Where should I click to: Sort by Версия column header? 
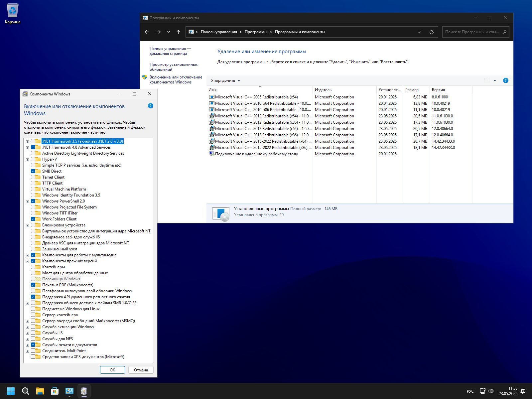tap(451, 90)
